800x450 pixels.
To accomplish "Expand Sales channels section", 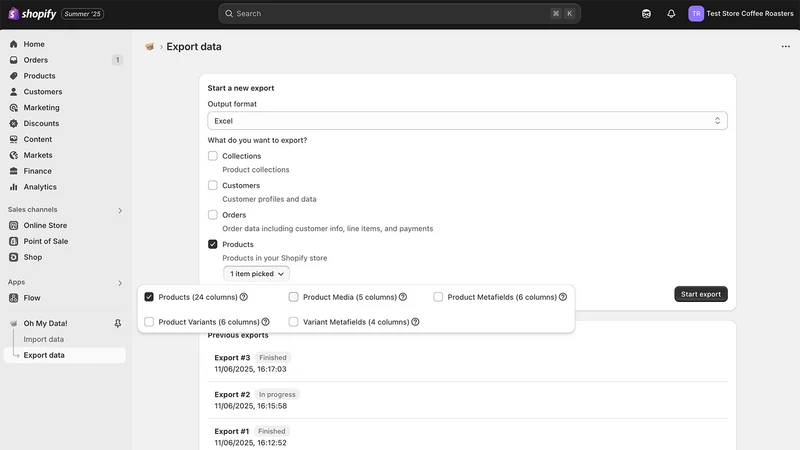I will point(120,210).
